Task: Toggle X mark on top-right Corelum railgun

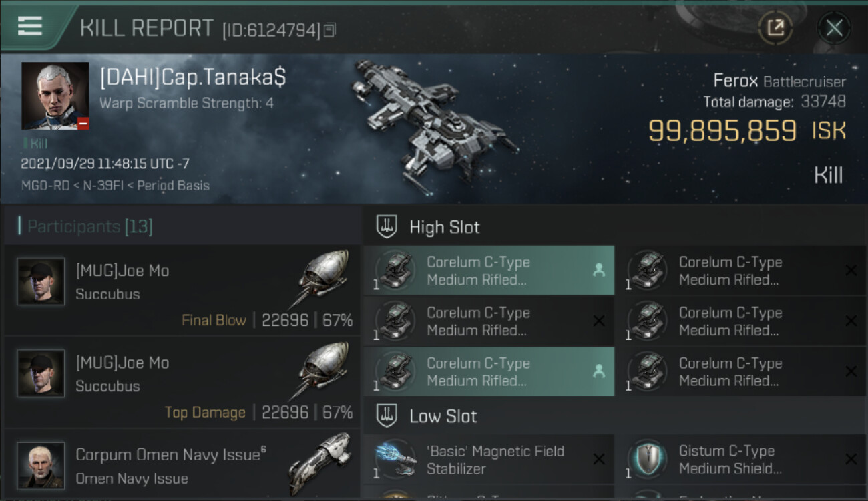Action: click(x=851, y=271)
